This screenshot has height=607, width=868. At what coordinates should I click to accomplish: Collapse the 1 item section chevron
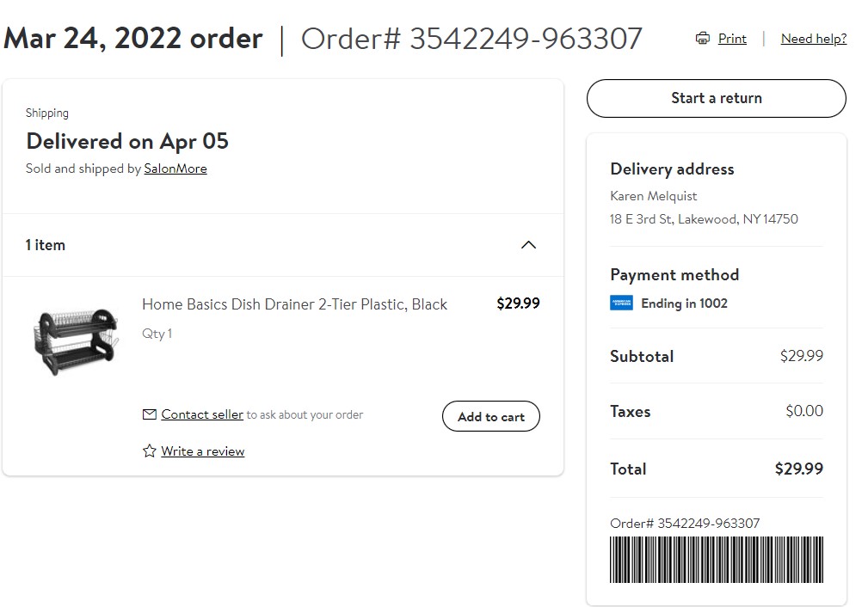click(529, 244)
